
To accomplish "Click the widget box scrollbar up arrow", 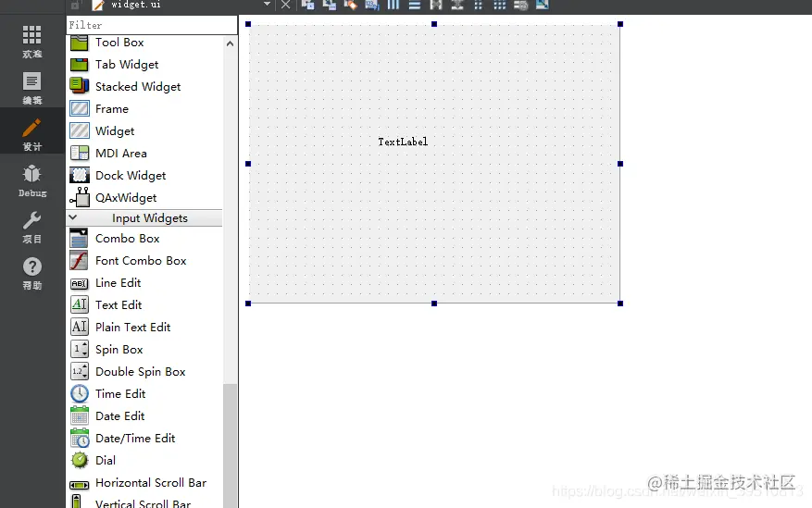I will [230, 44].
